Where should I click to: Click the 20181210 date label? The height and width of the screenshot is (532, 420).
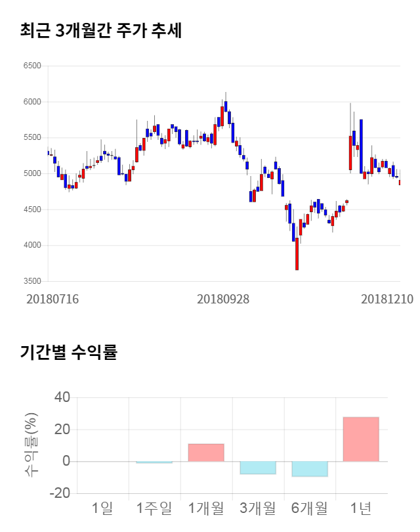tap(387, 299)
